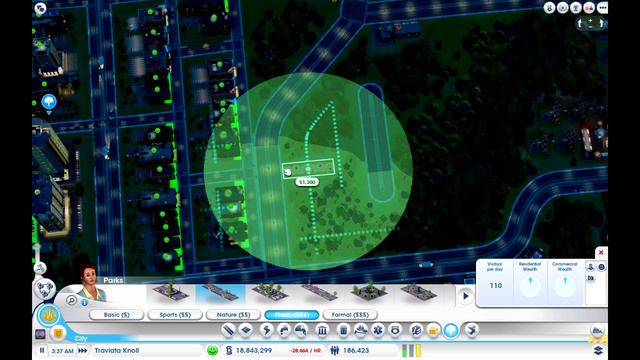Screen dimensions: 640x360
Task: Select the first plaza park thumbnail
Action: click(x=170, y=292)
